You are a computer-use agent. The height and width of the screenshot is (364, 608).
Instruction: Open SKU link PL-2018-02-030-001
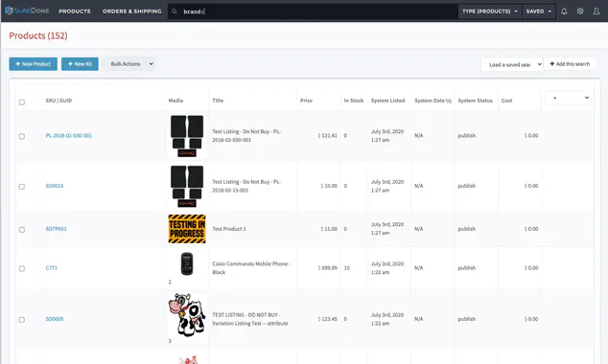(69, 135)
